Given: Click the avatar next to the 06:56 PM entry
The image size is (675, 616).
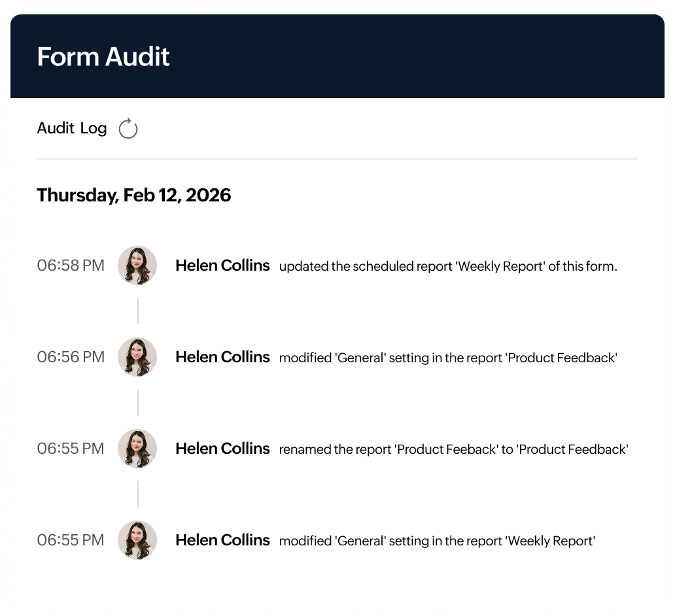Looking at the screenshot, I should (x=137, y=358).
